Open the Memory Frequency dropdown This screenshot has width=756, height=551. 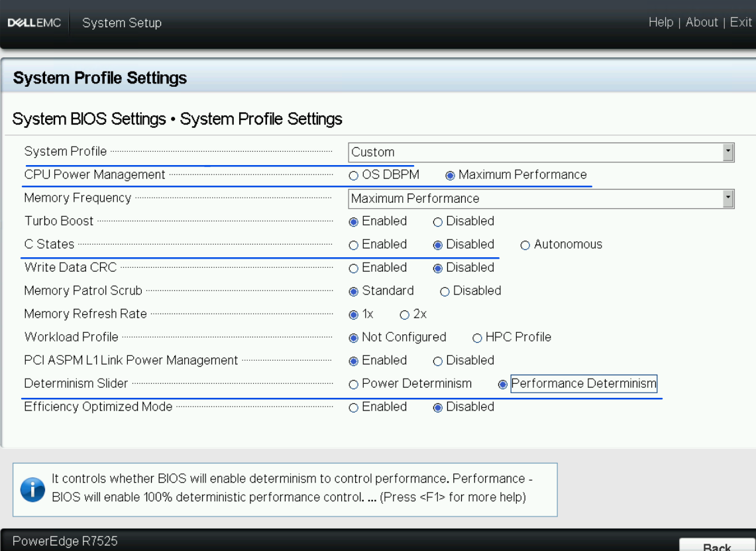pos(729,198)
